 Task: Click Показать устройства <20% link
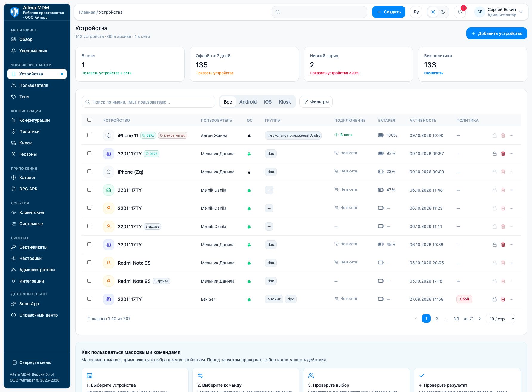tap(334, 73)
